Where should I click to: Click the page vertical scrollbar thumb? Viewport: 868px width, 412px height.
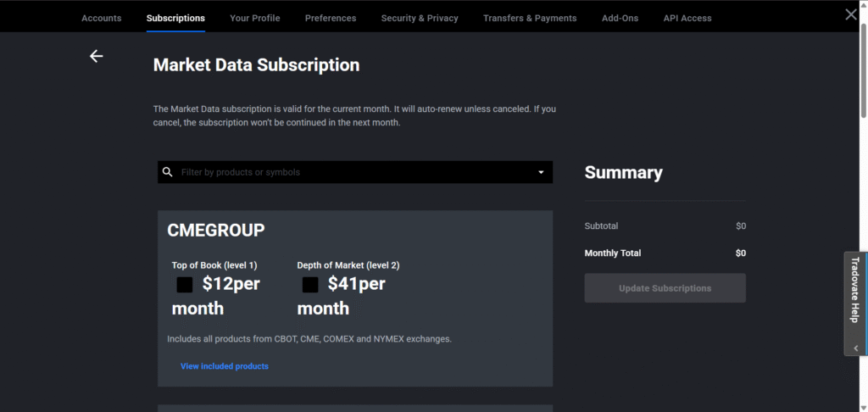[x=864, y=70]
